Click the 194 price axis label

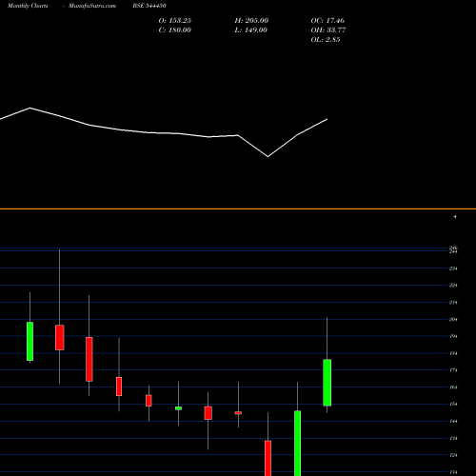453,336
